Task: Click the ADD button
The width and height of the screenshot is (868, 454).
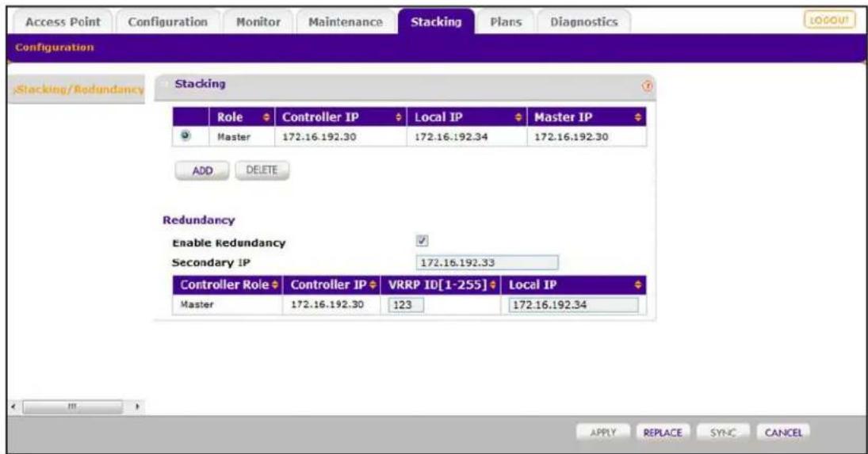Action: coord(202,171)
